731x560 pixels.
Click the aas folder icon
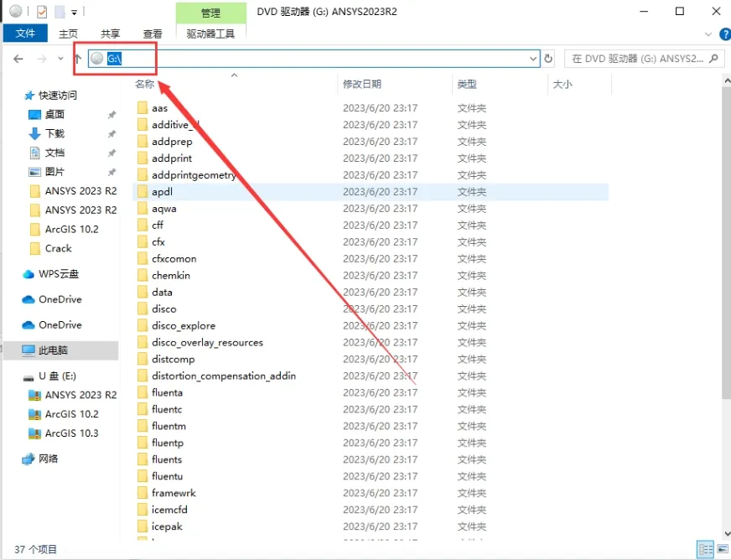[143, 108]
